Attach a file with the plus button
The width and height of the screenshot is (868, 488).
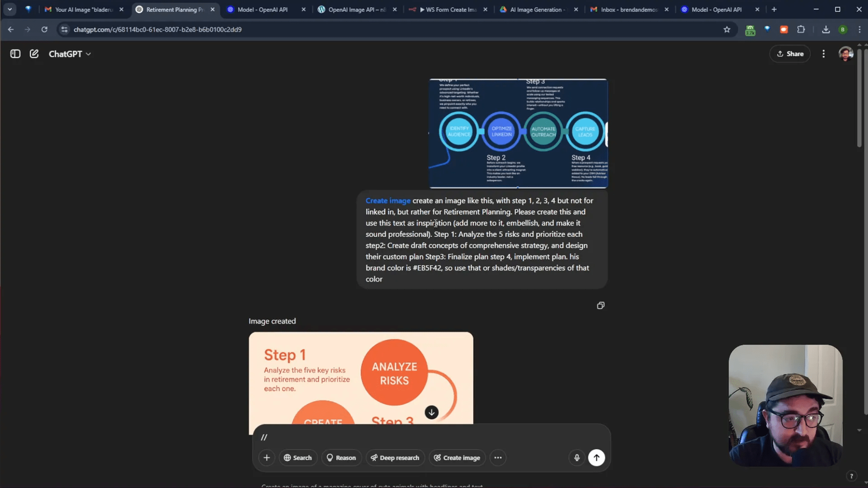tap(267, 458)
